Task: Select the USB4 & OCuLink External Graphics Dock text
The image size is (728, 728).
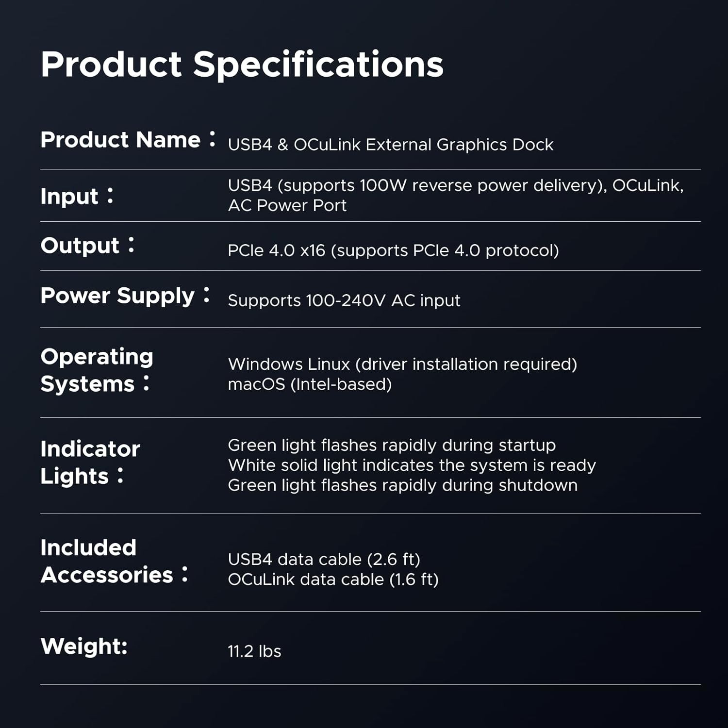Action: (390, 145)
